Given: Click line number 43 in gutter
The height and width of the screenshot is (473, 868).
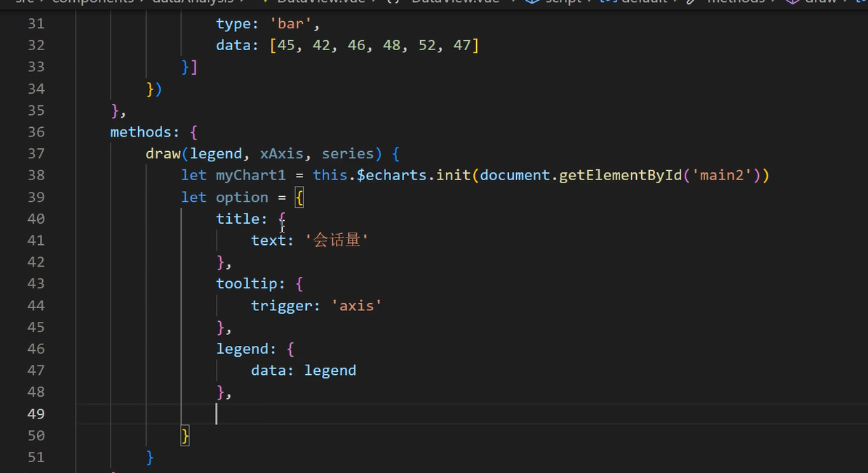Looking at the screenshot, I should click(x=36, y=284).
